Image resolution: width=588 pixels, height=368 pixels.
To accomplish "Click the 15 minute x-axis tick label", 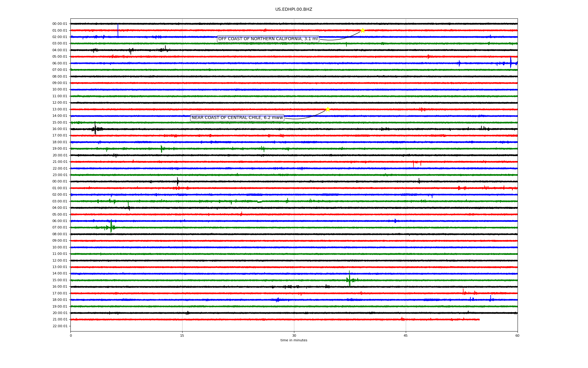I will pyautogui.click(x=182, y=335).
